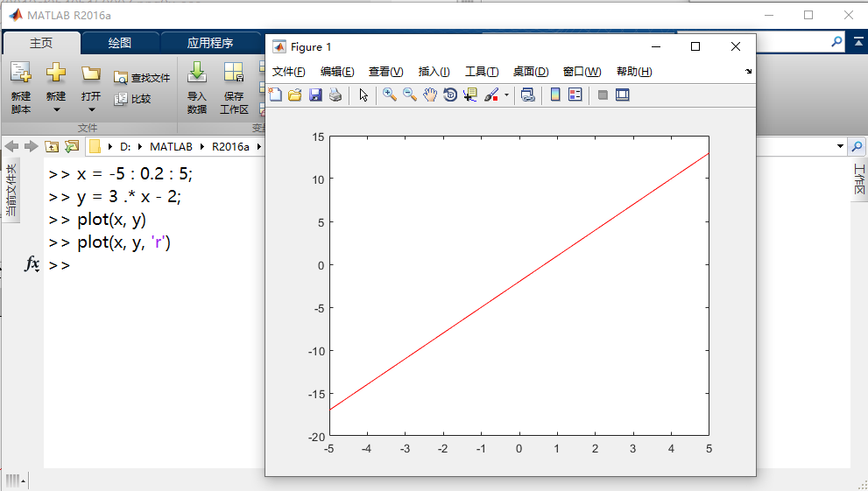868x491 pixels.
Task: Click the 比较 button
Action: pos(132,99)
